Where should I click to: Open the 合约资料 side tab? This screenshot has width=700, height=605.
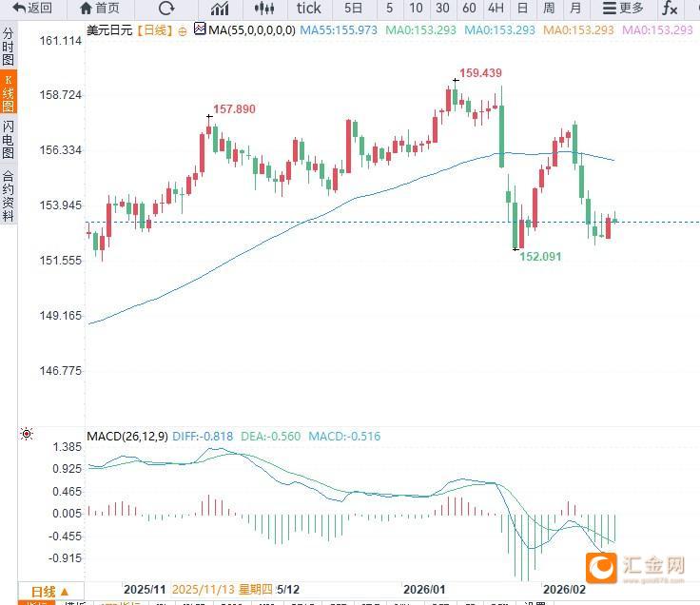point(8,196)
